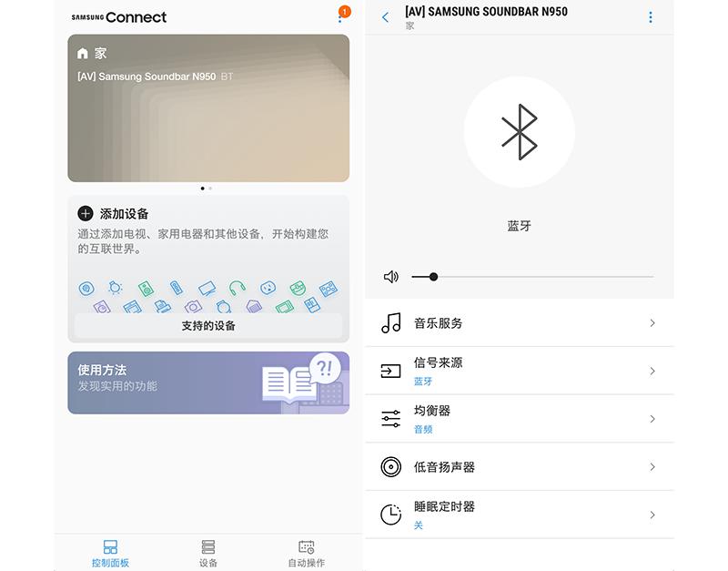Select the 关 value under 睡眠定时器

pos(419,525)
